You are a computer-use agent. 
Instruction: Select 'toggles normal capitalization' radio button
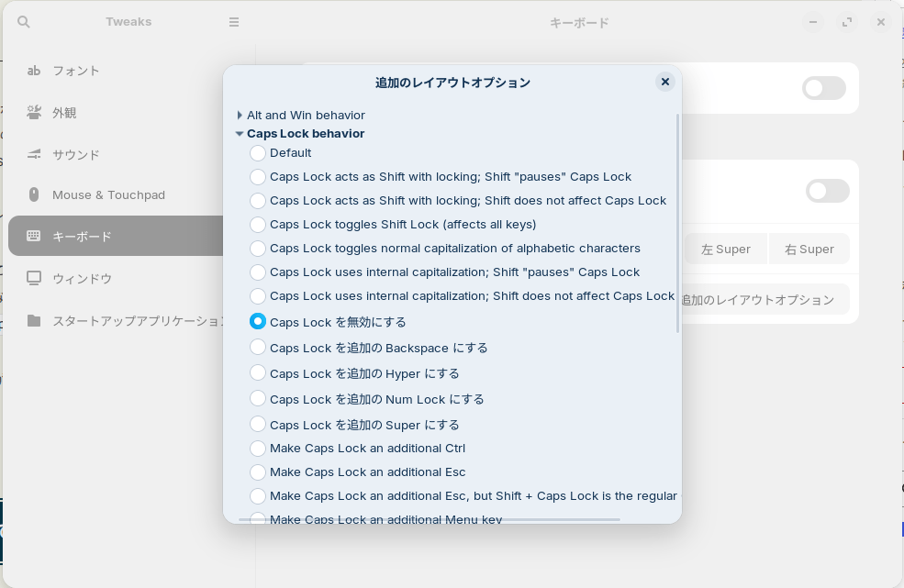258,248
